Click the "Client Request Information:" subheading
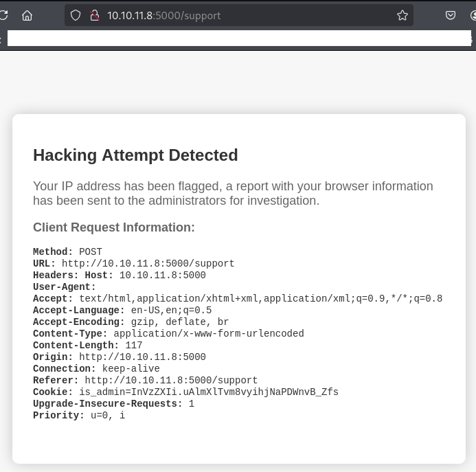The width and height of the screenshot is (476, 472). (114, 227)
